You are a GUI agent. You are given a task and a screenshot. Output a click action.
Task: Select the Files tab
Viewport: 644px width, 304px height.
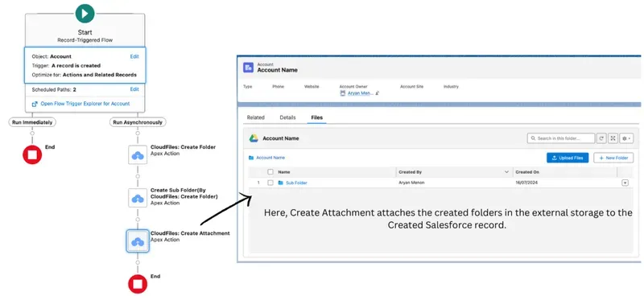tap(316, 117)
